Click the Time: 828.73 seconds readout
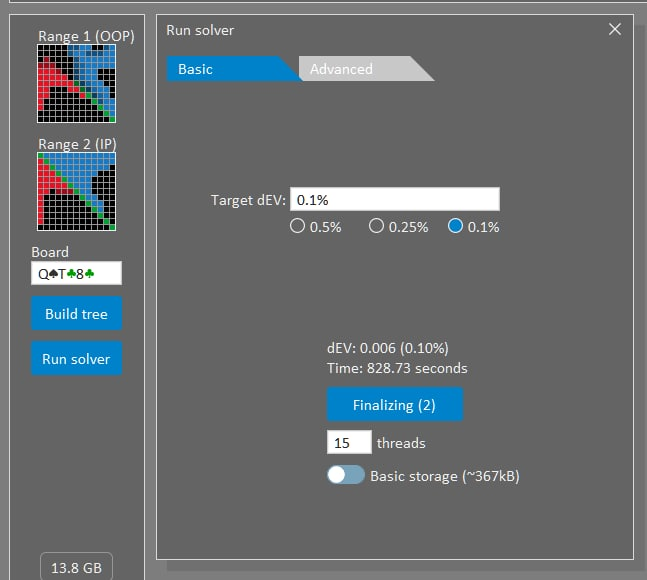 tap(397, 368)
